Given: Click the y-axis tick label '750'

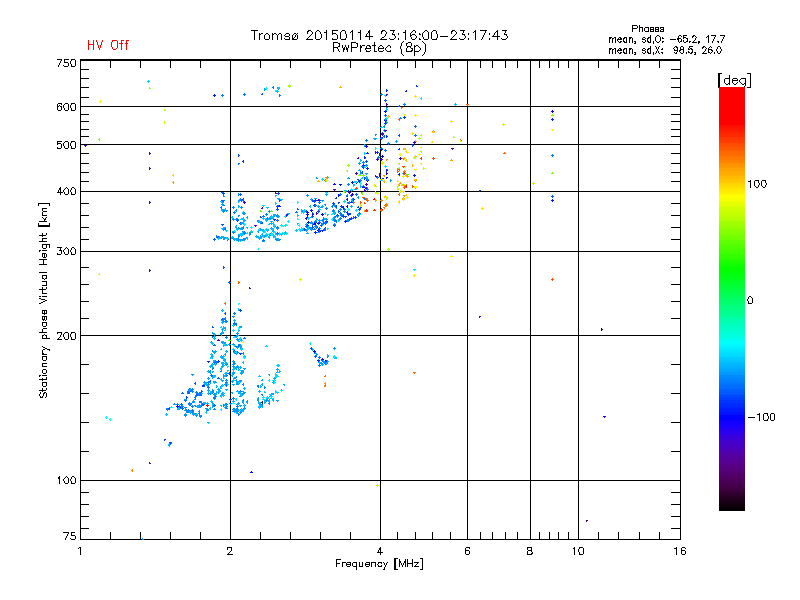Looking at the screenshot, I should click(x=66, y=63).
